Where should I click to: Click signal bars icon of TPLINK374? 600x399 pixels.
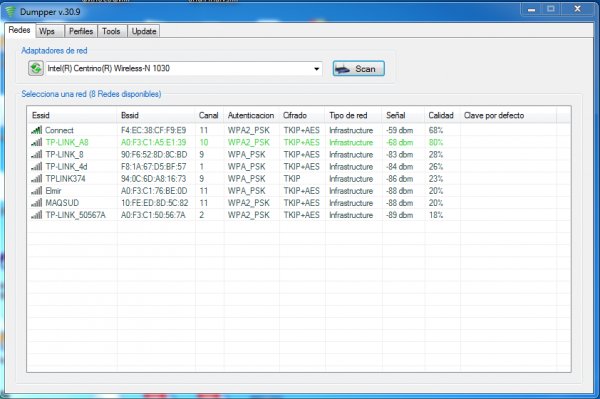click(36, 179)
